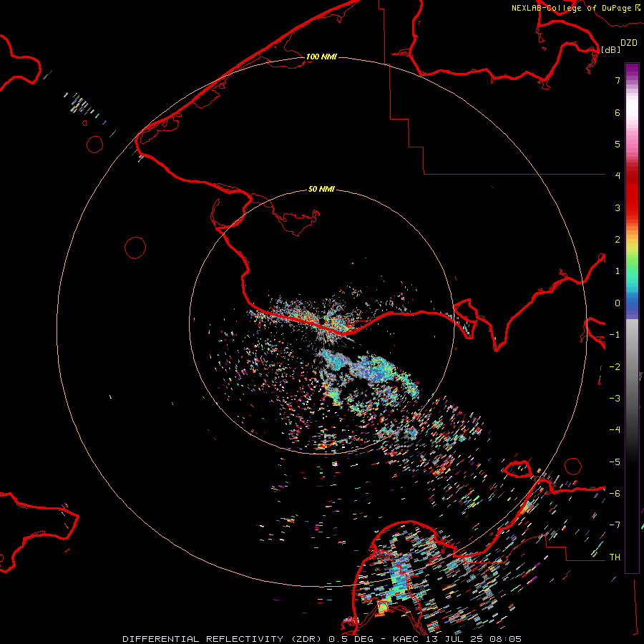644x644 pixels.
Task: Click the "2" value on the dB scale
Action: click(x=618, y=240)
